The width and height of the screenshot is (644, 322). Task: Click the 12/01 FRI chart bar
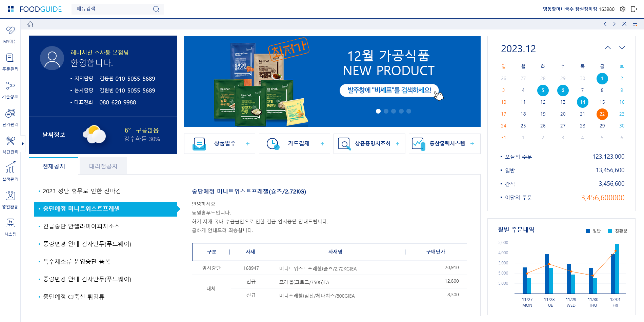[615, 269]
